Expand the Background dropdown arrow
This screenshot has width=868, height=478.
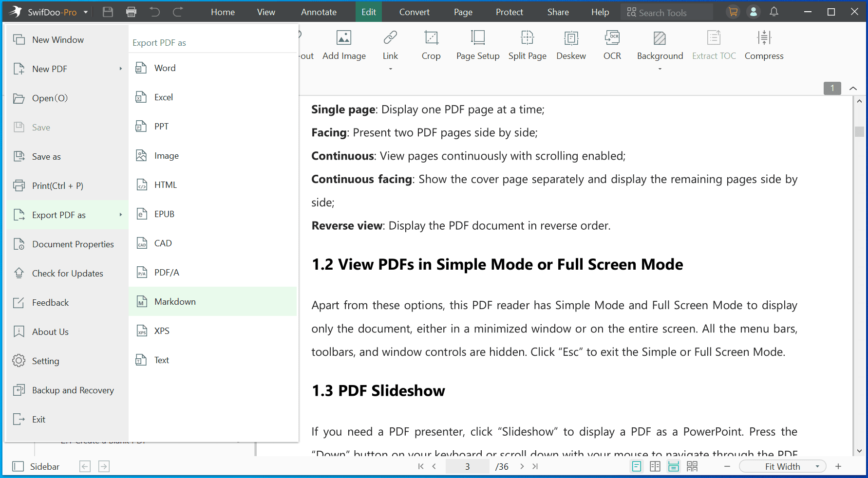[x=660, y=69]
